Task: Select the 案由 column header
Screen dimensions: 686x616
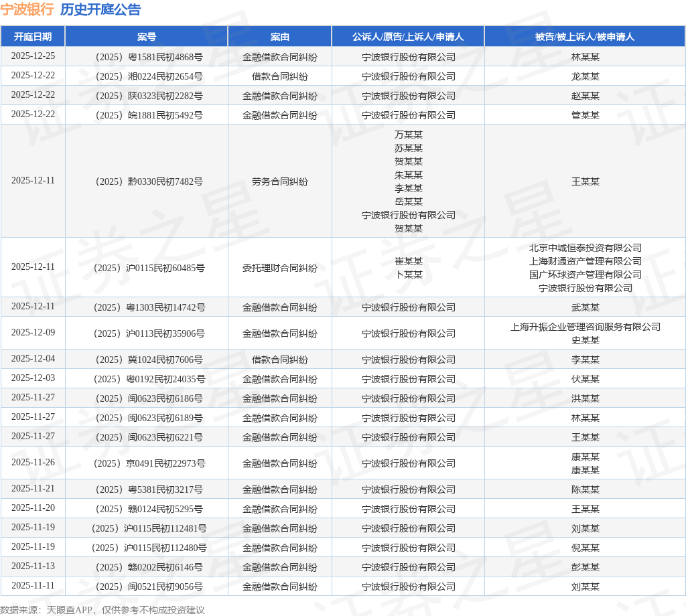Action: pos(280,37)
